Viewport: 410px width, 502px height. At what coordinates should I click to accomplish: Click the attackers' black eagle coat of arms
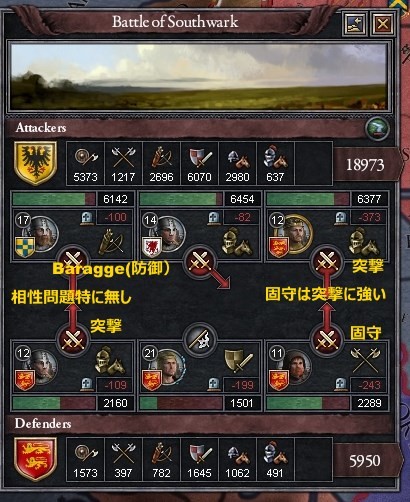coord(35,163)
